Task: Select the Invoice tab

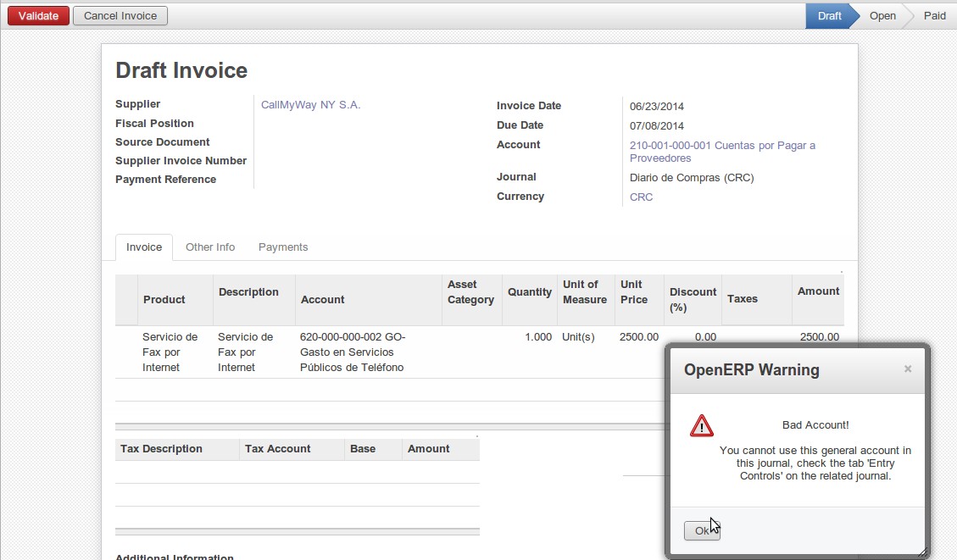Action: (144, 247)
